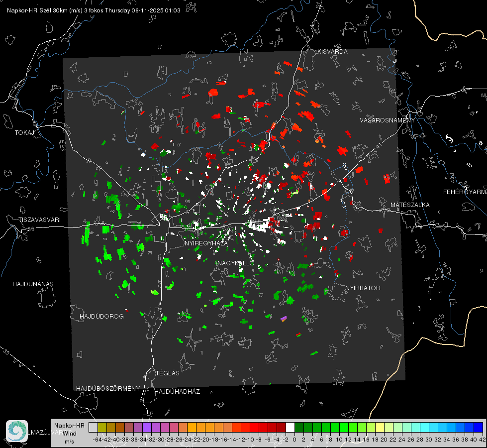Click the 10 legend value label

point(339,440)
